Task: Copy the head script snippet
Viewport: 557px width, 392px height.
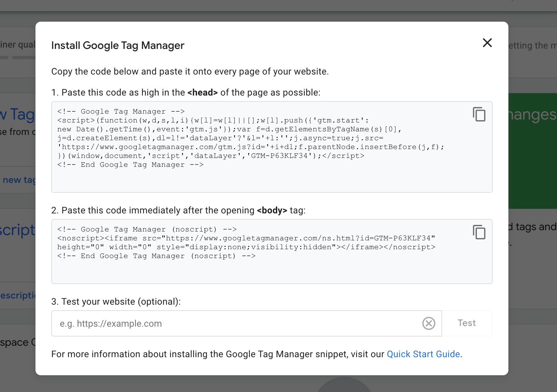Action: 479,114
